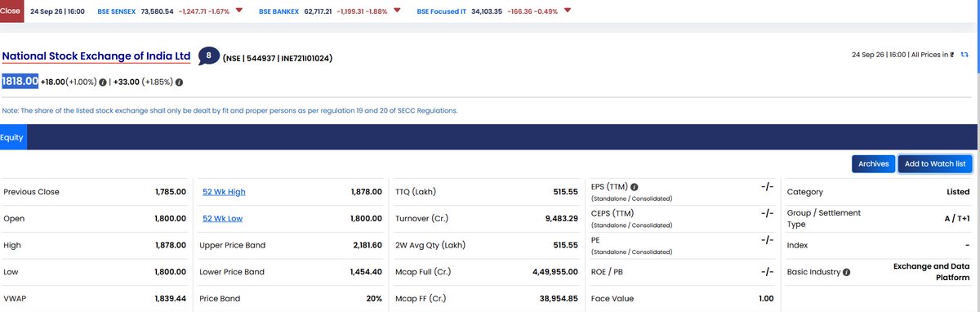
Task: Open the comments bubble showing 8
Action: click(209, 56)
